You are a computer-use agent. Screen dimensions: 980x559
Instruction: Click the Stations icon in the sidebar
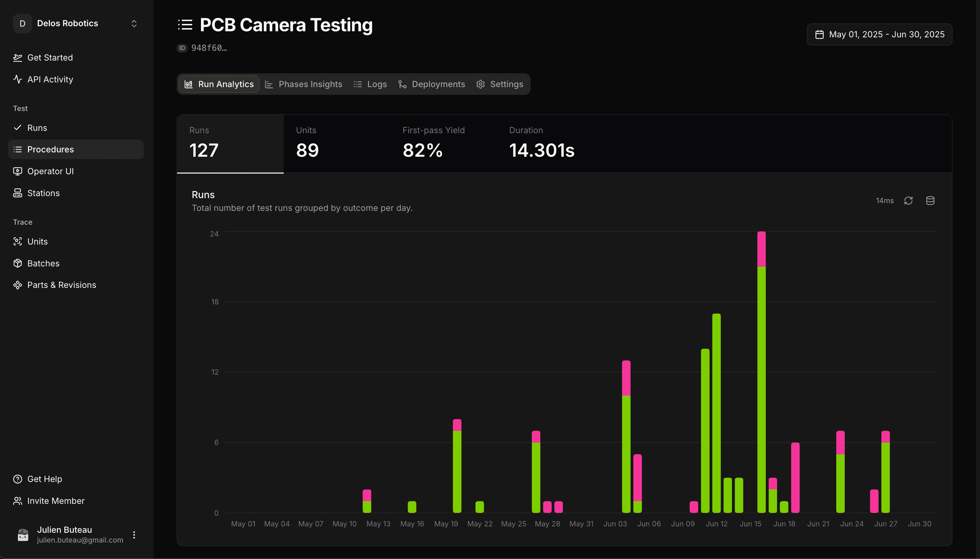[x=18, y=193]
